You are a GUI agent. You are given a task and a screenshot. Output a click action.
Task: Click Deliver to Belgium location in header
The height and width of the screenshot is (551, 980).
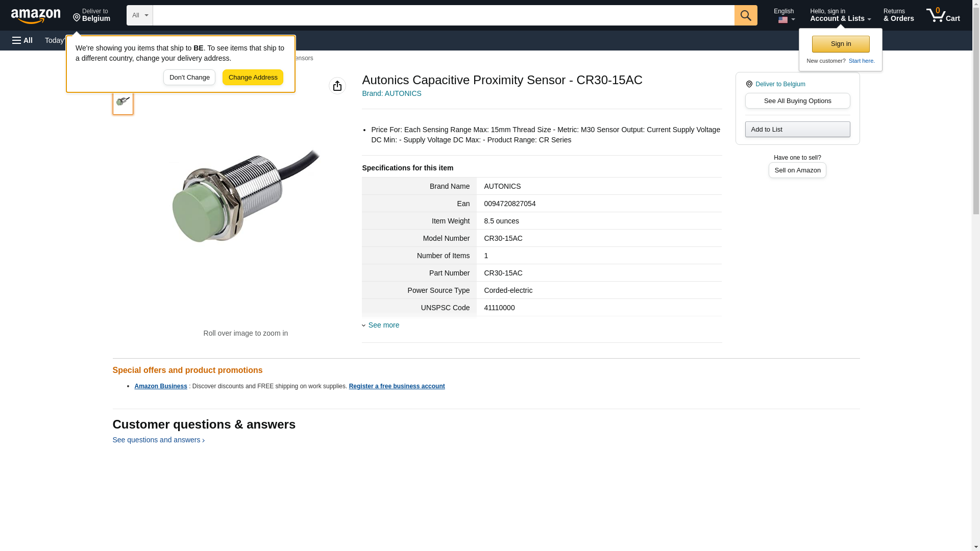pyautogui.click(x=91, y=15)
